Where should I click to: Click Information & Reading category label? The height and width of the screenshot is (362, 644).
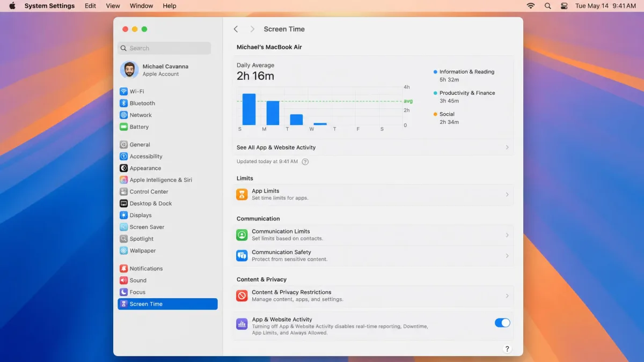(467, 72)
